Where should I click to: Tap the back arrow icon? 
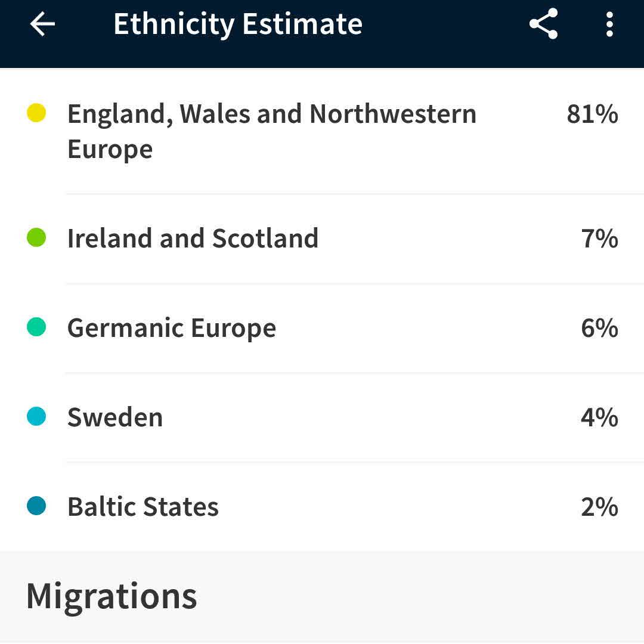(x=42, y=24)
